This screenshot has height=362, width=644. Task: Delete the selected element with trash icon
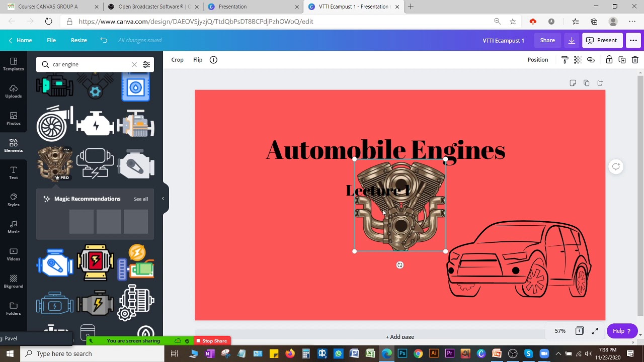635,60
